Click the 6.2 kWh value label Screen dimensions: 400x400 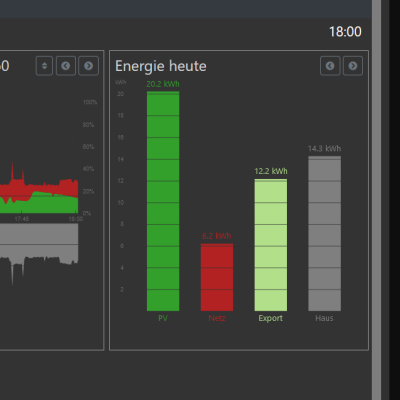tap(217, 236)
